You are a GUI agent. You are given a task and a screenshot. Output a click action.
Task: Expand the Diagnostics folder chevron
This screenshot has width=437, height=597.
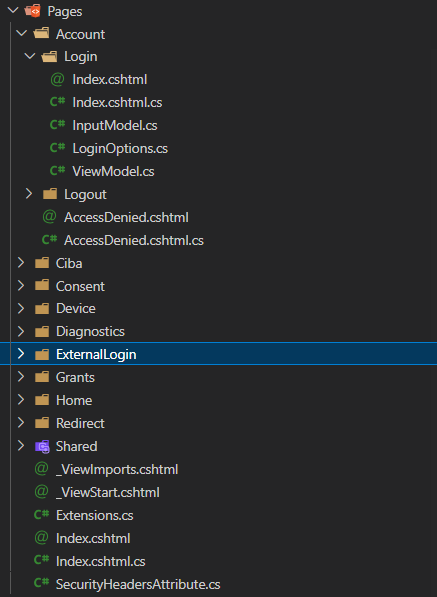tap(21, 331)
